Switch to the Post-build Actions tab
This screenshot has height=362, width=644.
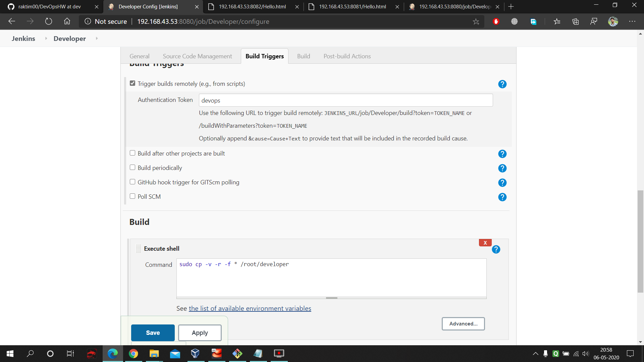click(347, 56)
